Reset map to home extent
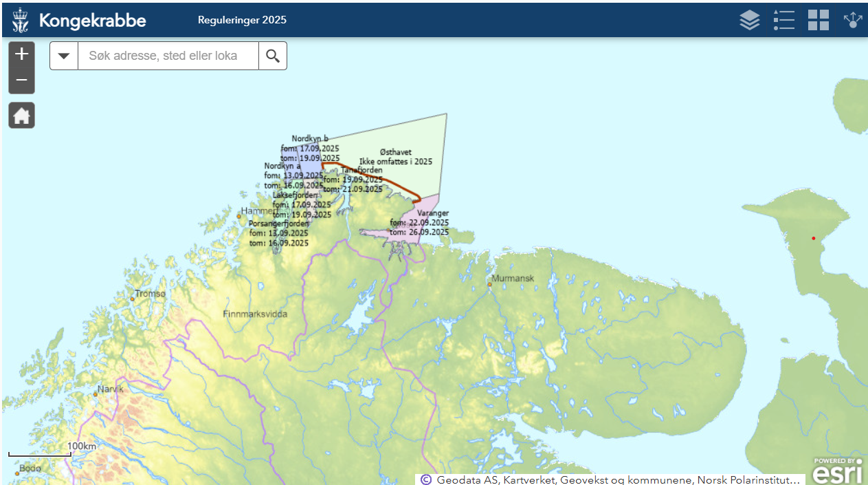Viewport: 868px width, 485px height. (21, 116)
